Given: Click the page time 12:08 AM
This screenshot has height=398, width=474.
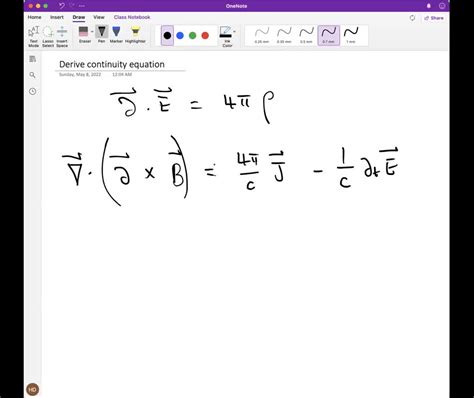Looking at the screenshot, I should 122,74.
